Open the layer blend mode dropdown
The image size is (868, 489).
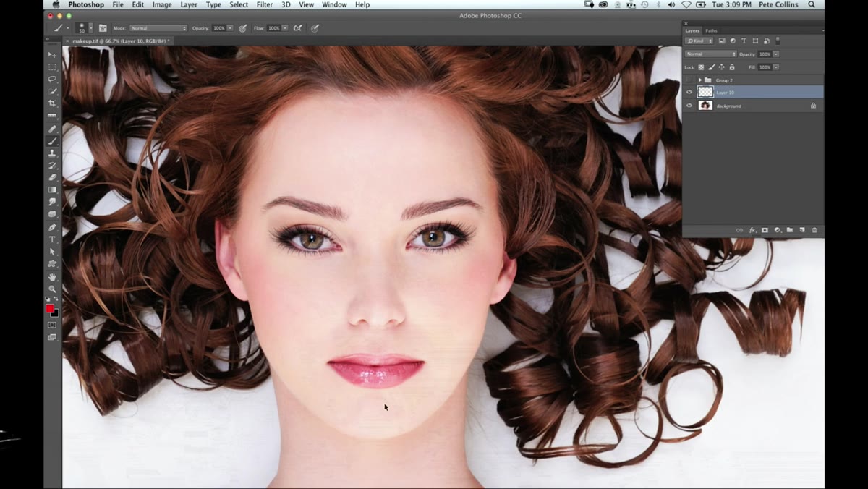711,54
